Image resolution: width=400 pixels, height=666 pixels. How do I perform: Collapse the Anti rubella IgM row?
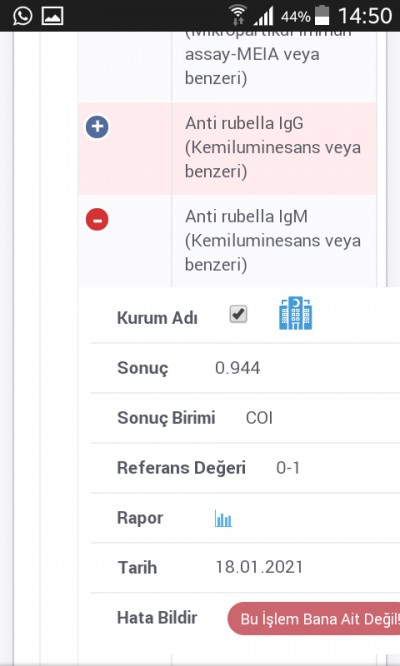tap(97, 220)
